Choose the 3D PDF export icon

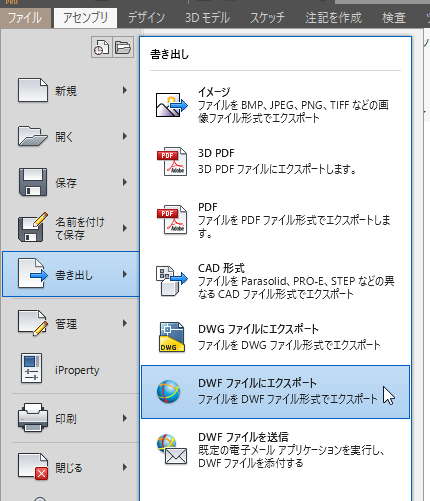coord(172,162)
